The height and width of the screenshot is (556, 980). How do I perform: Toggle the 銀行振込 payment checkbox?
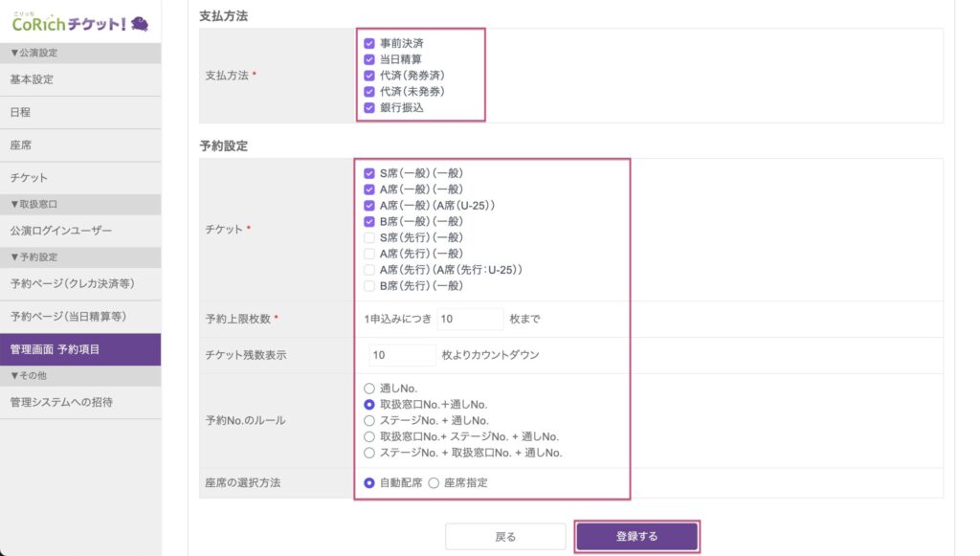[369, 108]
